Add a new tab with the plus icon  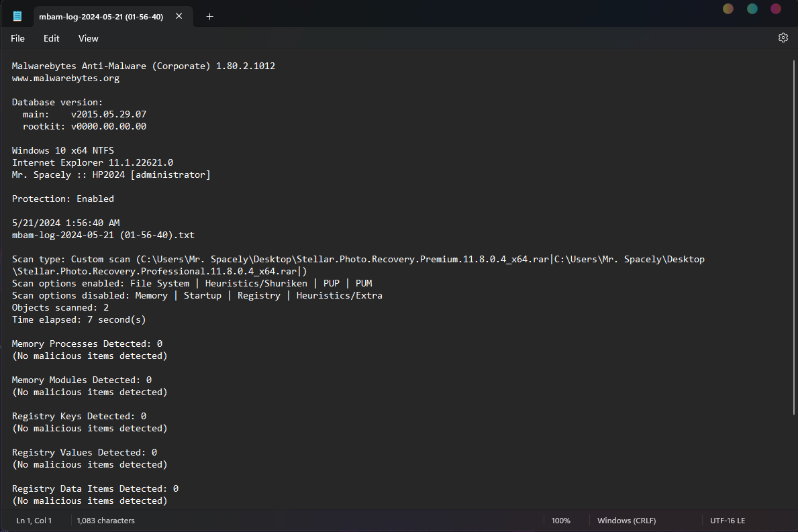click(209, 17)
